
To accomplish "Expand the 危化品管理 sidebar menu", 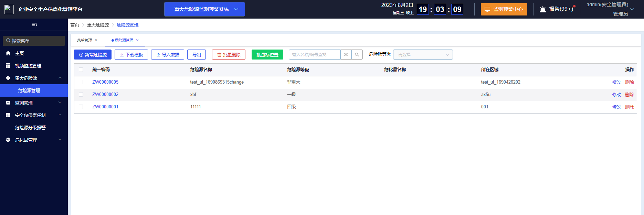I will [34, 140].
